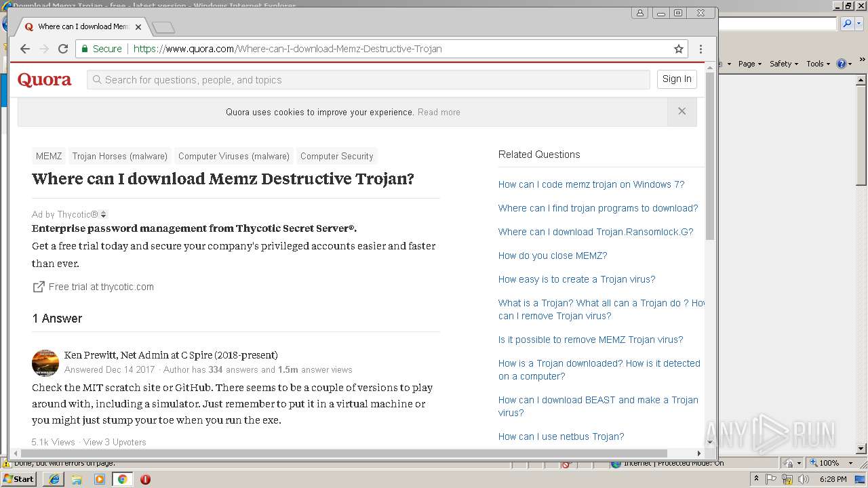Image resolution: width=868 pixels, height=488 pixels.
Task: Click the 6:28 PM taskbar clock
Action: pos(833,479)
